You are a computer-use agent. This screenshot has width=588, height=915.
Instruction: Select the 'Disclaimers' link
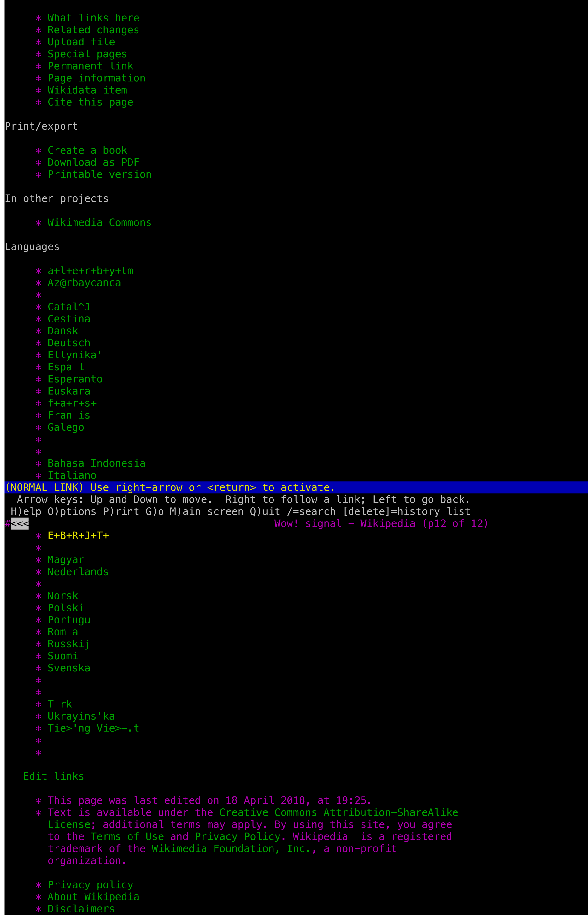point(81,909)
